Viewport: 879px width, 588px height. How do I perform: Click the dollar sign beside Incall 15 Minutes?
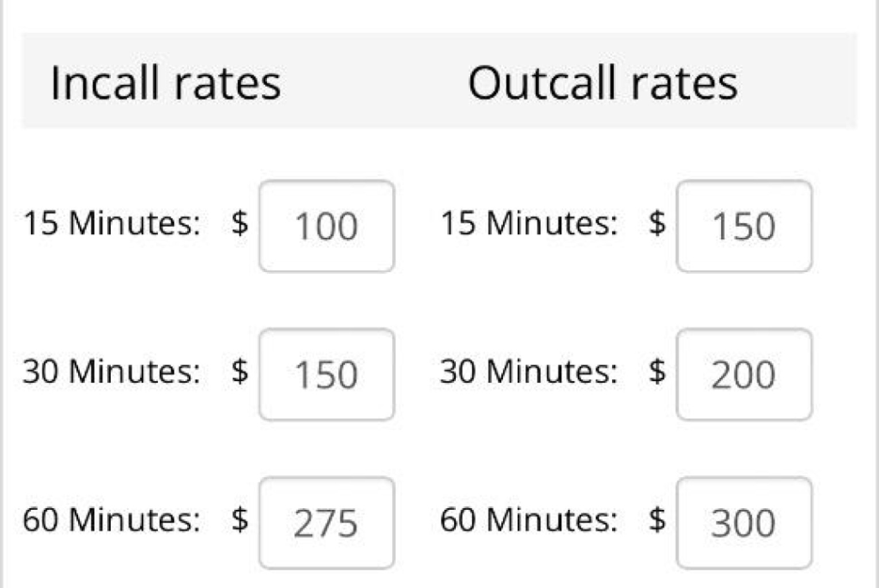click(240, 223)
